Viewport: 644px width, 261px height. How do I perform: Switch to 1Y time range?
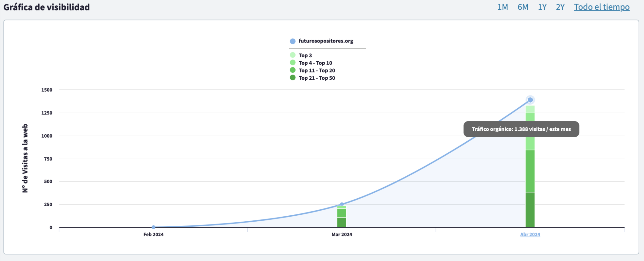click(x=542, y=7)
